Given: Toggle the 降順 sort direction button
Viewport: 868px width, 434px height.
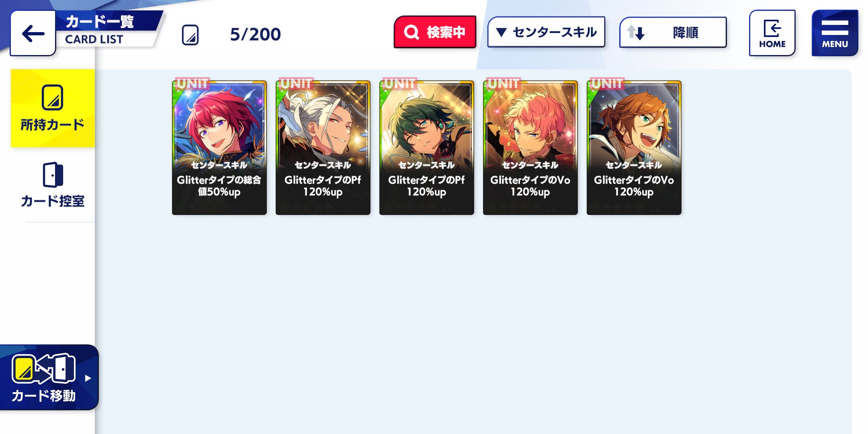Looking at the screenshot, I should (x=673, y=33).
